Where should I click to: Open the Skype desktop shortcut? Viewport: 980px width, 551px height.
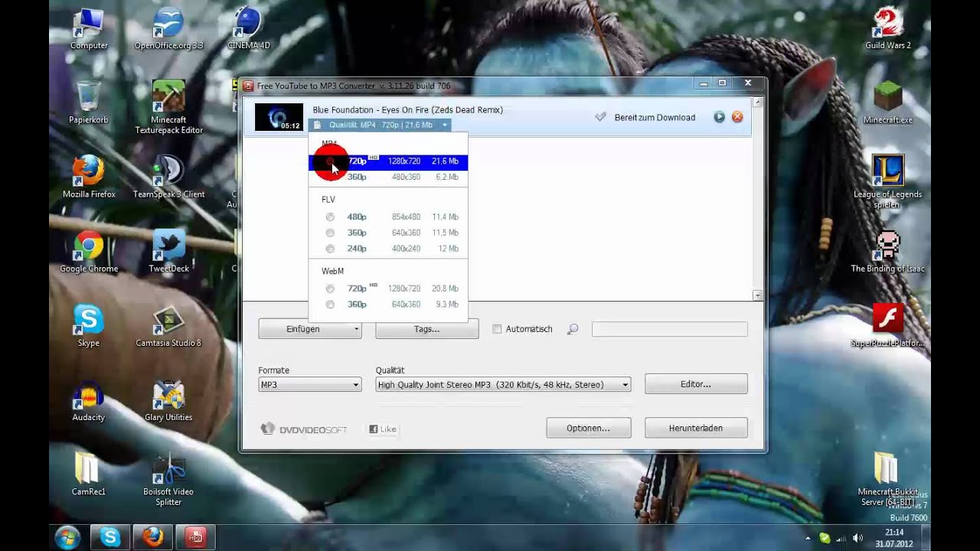tap(89, 326)
